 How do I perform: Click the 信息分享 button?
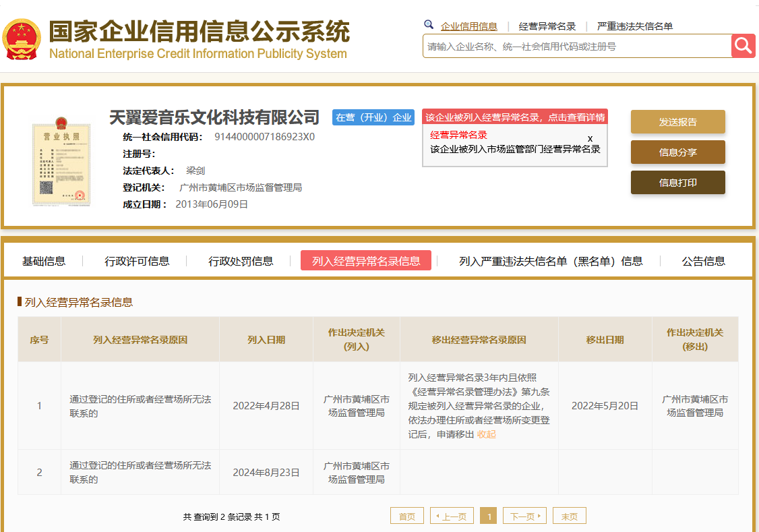(677, 152)
